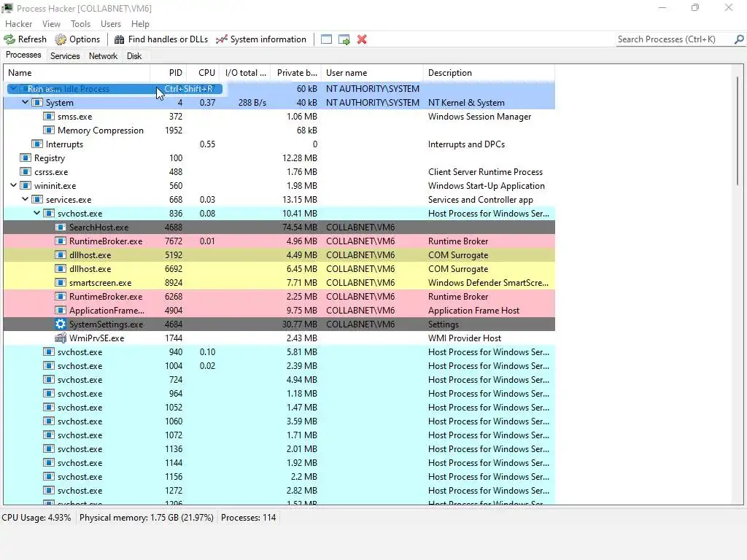Open the View menu
This screenshot has height=560, width=747.
coord(51,24)
